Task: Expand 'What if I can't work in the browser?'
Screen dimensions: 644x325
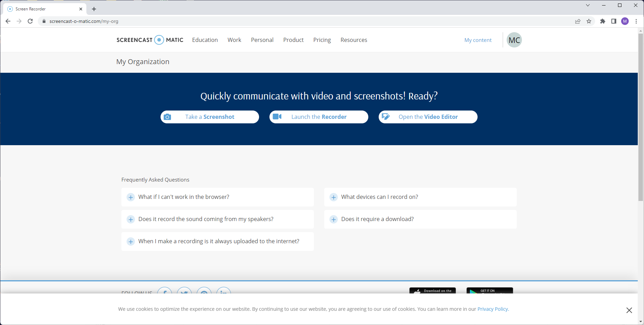Action: pyautogui.click(x=217, y=197)
